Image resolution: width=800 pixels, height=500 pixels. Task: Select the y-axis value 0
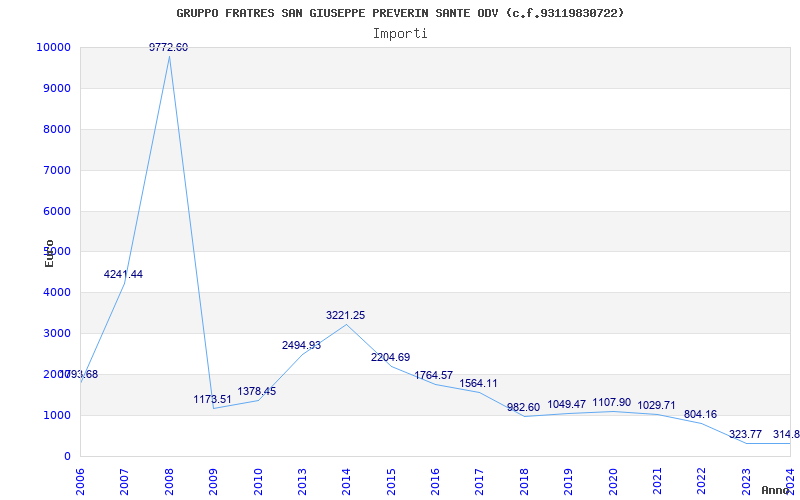pyautogui.click(x=67, y=456)
